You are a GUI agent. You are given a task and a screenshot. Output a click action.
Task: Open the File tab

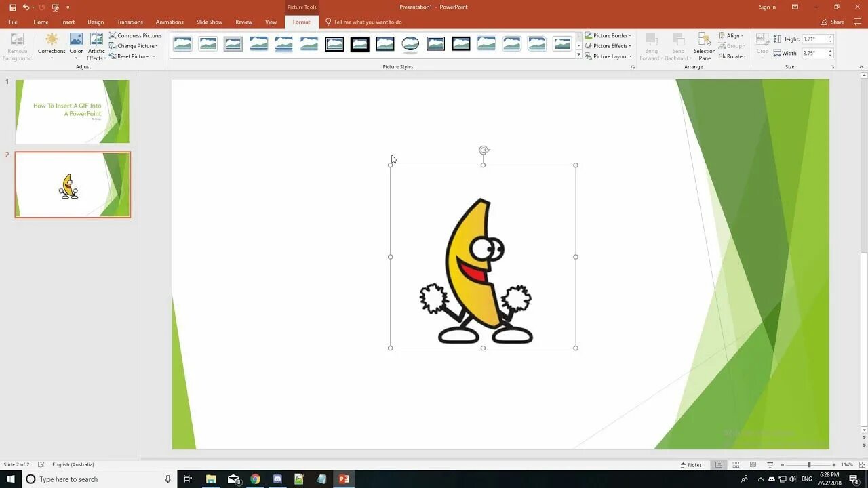point(13,22)
